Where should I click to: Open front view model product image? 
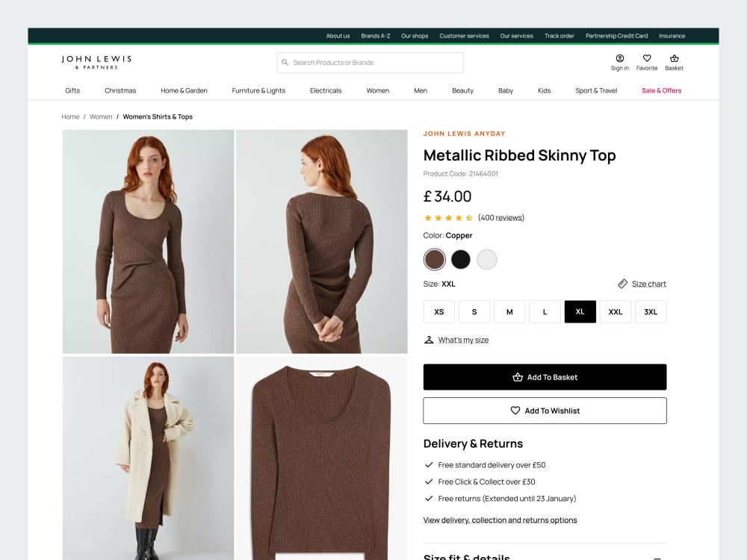tap(148, 241)
